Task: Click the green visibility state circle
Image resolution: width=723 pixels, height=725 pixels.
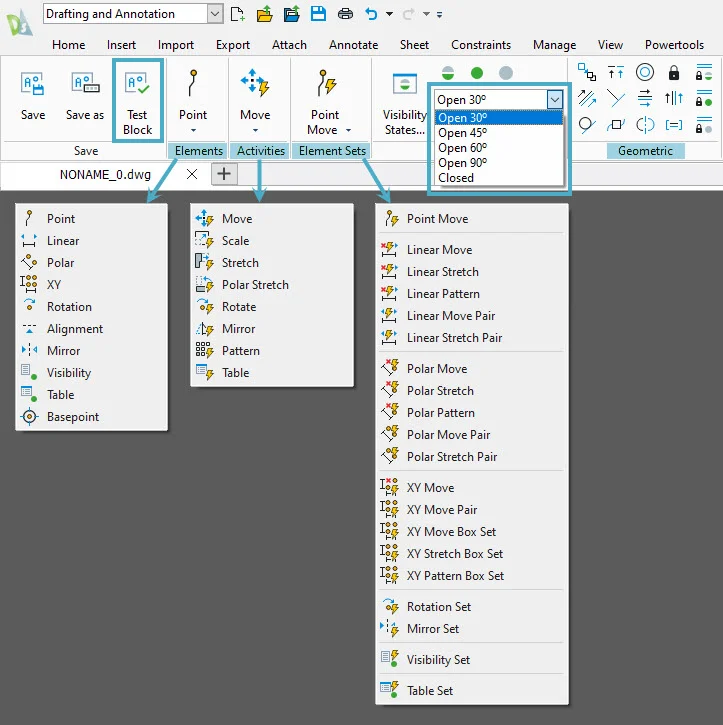Action: click(477, 73)
